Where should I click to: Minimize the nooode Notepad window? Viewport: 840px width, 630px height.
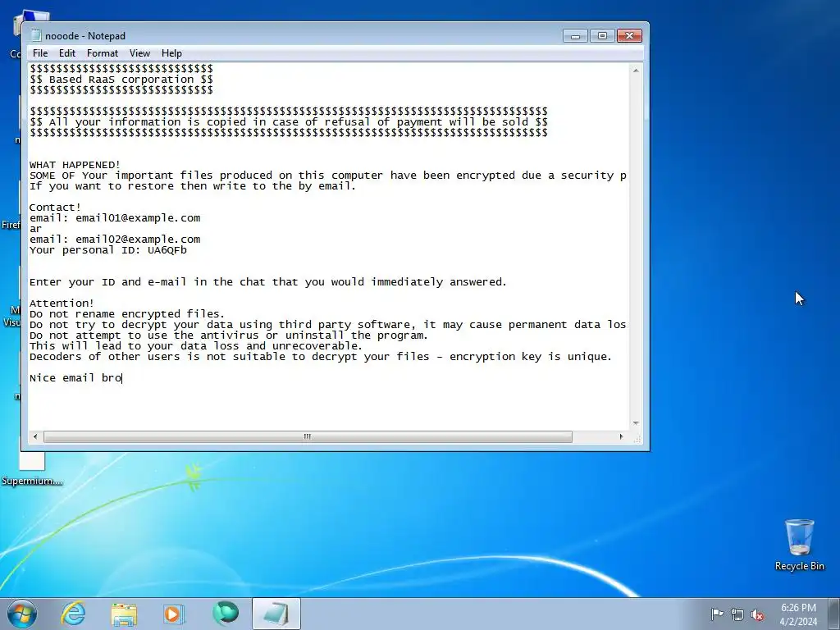coord(575,36)
